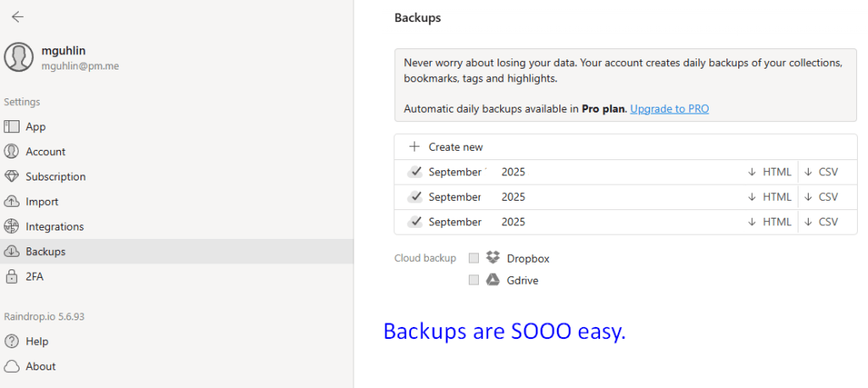Download second backup as CSV
The height and width of the screenshot is (388, 868).
pos(821,197)
